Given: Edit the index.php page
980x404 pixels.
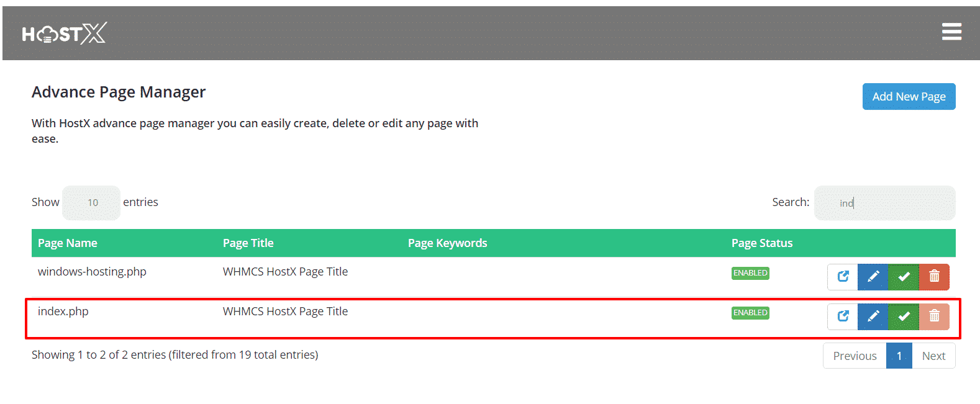Looking at the screenshot, I should (x=873, y=316).
